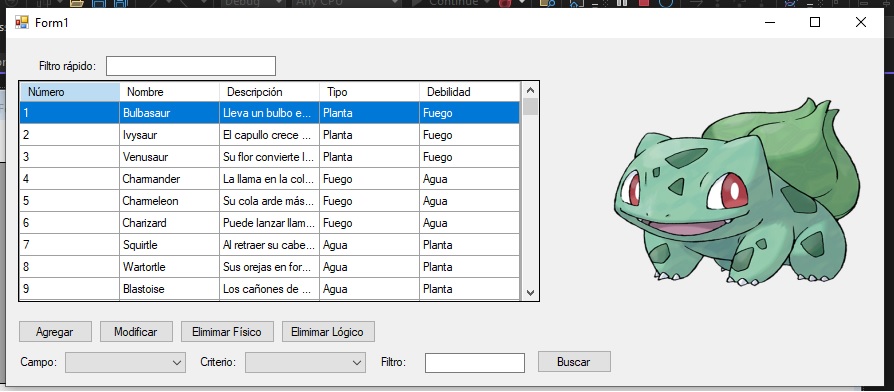This screenshot has width=894, height=392.
Task: Click the Bulbasaur picture
Action: point(737,193)
